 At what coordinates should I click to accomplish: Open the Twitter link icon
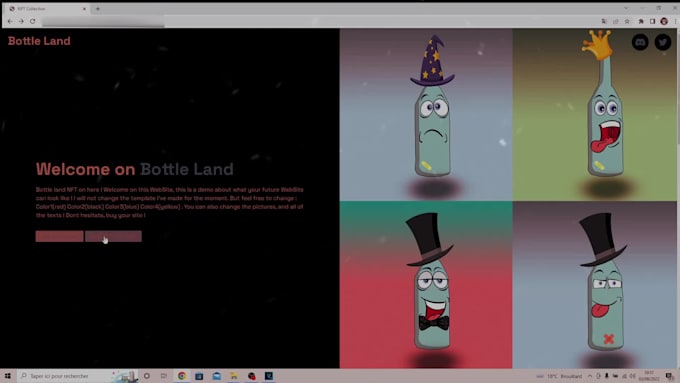click(x=663, y=42)
